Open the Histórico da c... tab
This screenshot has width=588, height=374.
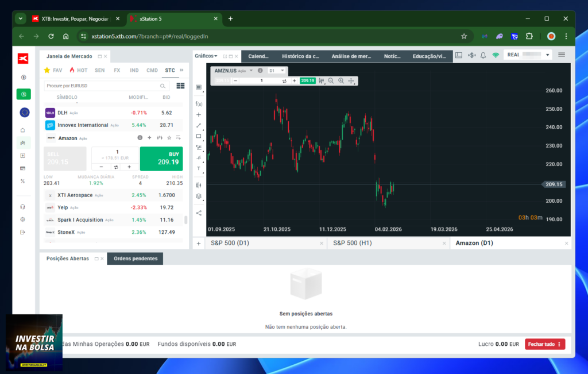tap(300, 56)
